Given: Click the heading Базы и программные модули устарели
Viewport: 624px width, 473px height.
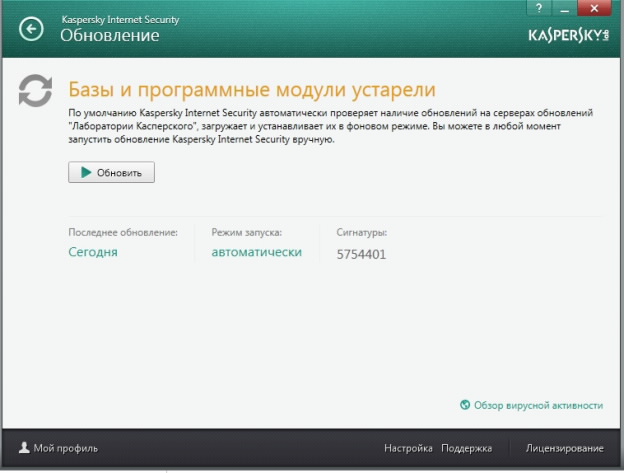Looking at the screenshot, I should click(x=252, y=90).
